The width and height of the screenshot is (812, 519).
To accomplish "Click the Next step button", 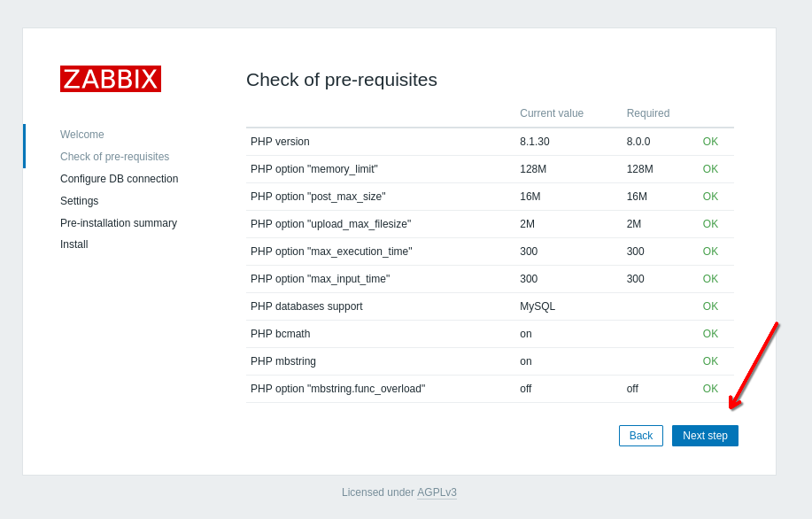I will click(x=705, y=436).
